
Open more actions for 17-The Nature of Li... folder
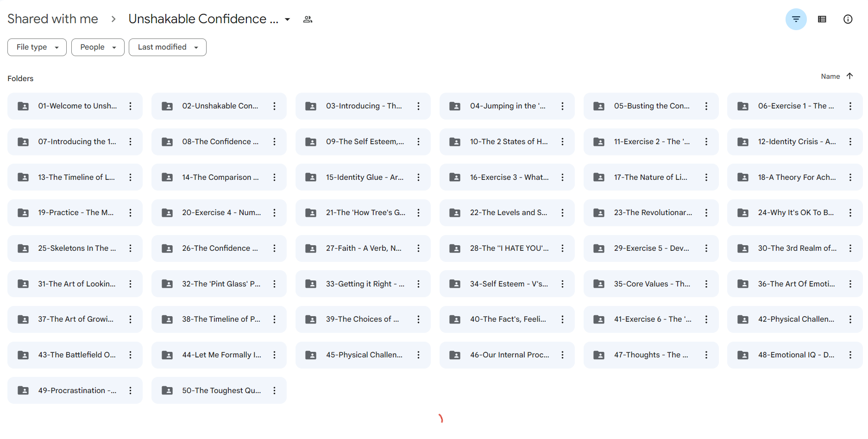[x=706, y=177]
